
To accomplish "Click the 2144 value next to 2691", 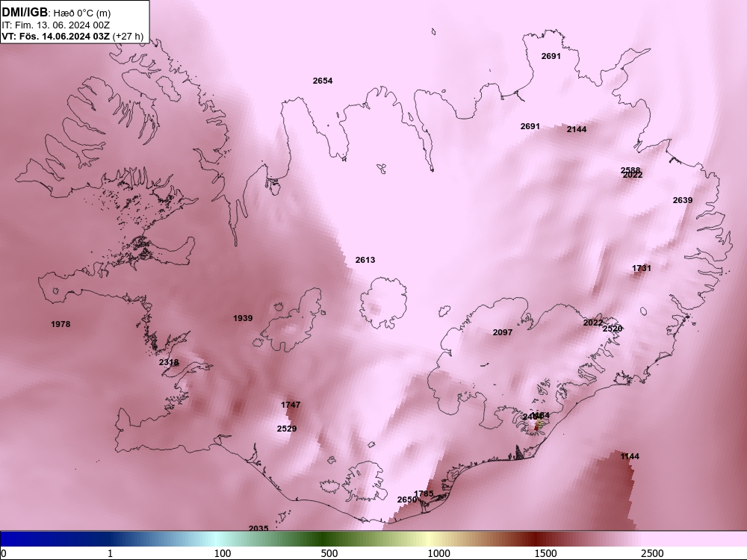I will 577,129.
